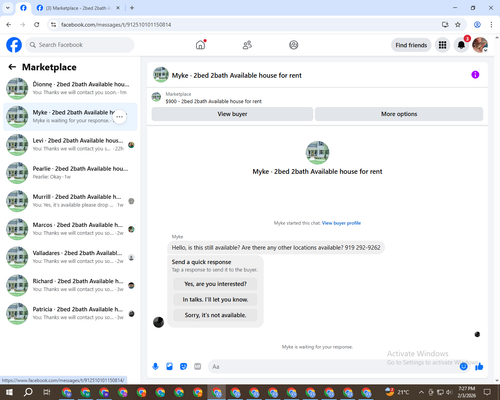Open the Richard 2bed 2bath conversation
Screen dimensions: 500x400
click(x=70, y=285)
